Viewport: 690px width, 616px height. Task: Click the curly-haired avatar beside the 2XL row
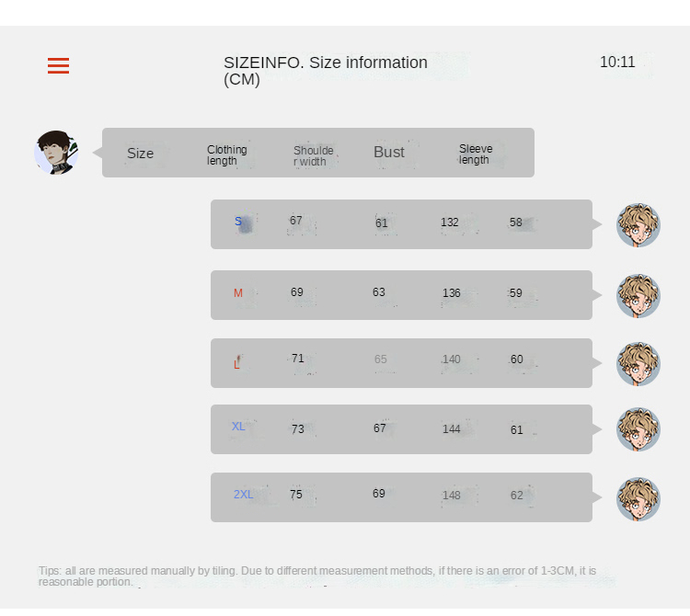click(x=638, y=498)
